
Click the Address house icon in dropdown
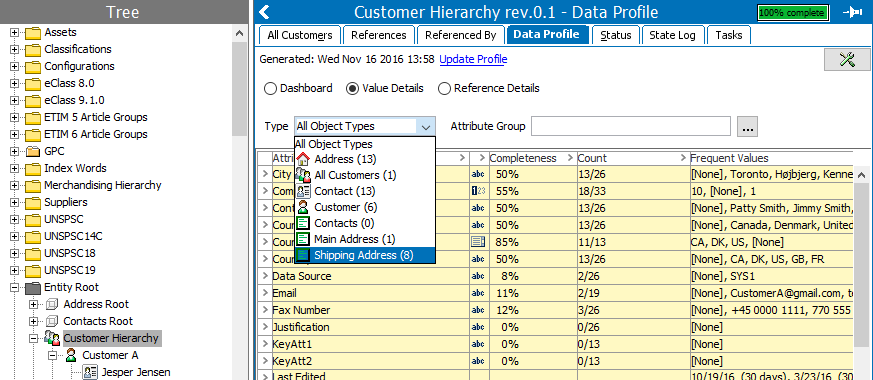coord(303,159)
